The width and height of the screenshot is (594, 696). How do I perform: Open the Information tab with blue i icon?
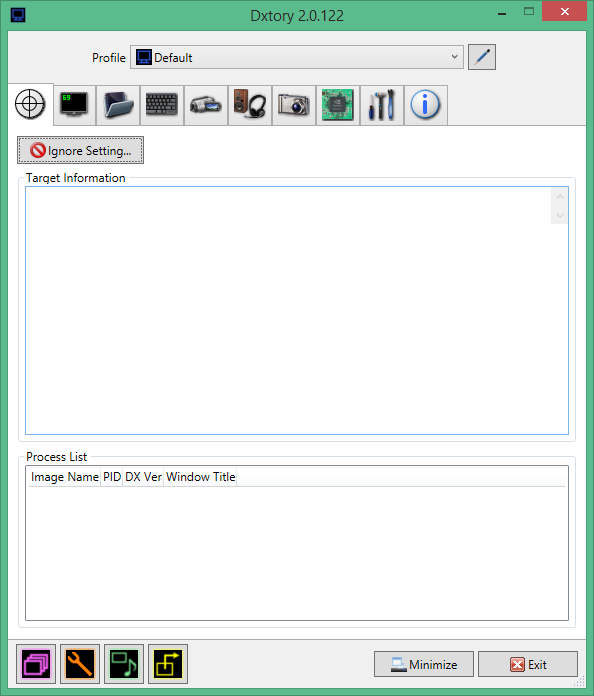point(426,105)
